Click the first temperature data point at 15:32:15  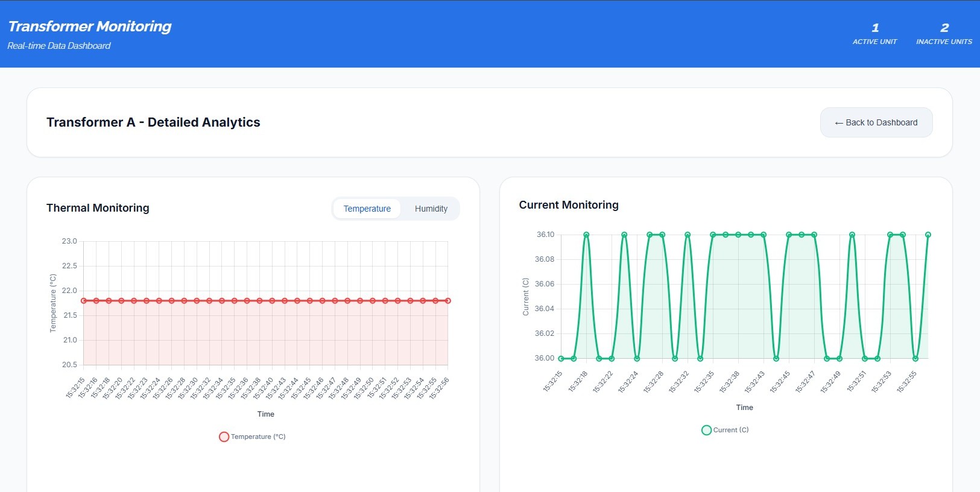click(x=84, y=300)
